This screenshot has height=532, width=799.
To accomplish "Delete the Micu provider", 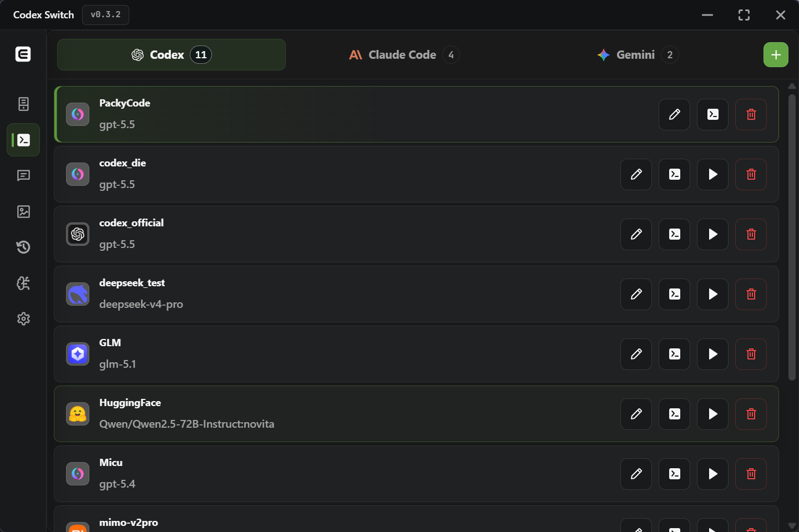I will tap(751, 474).
